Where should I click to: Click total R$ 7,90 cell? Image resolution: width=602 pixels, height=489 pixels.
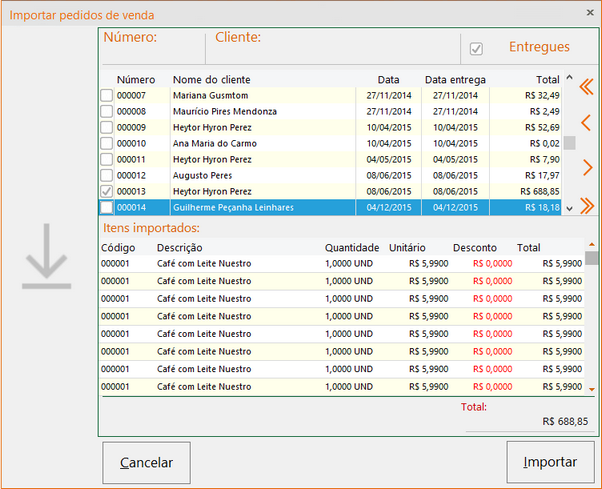click(544, 159)
